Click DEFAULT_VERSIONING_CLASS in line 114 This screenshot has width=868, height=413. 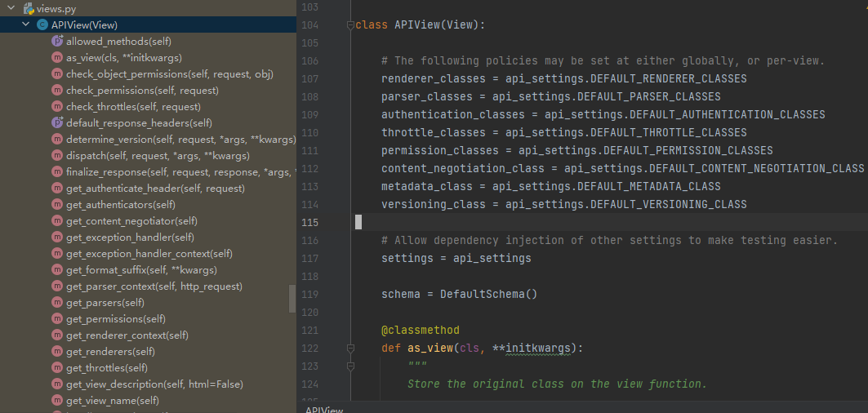pos(668,204)
